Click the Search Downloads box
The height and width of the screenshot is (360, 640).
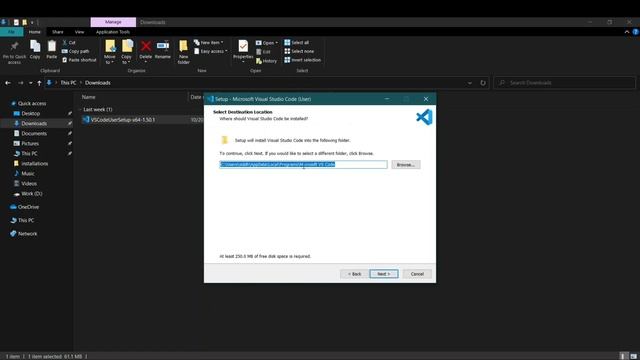point(564,83)
